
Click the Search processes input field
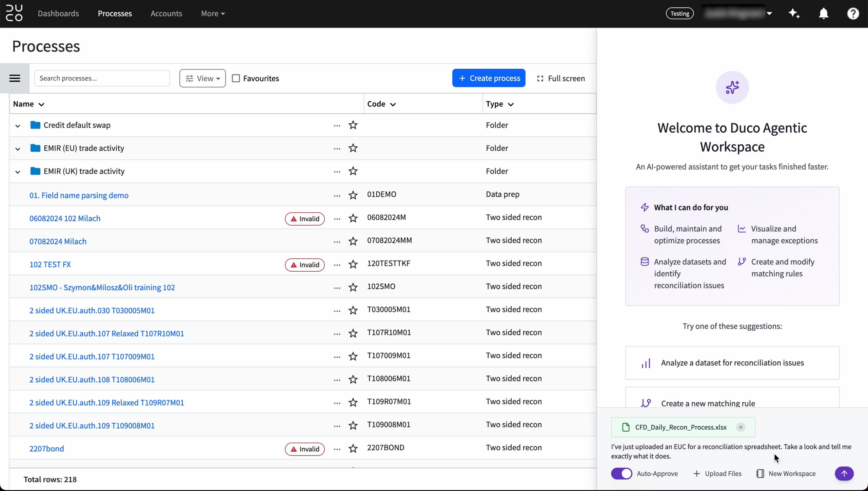pyautogui.click(x=102, y=78)
